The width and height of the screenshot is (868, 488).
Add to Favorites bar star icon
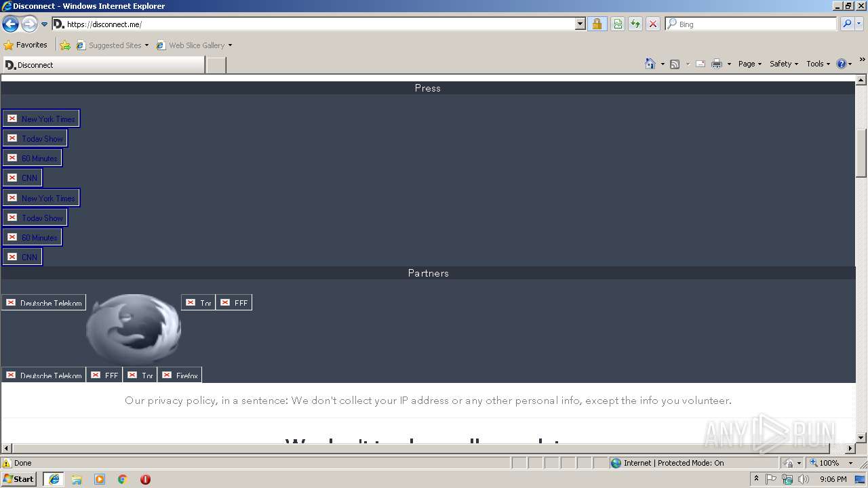[65, 45]
